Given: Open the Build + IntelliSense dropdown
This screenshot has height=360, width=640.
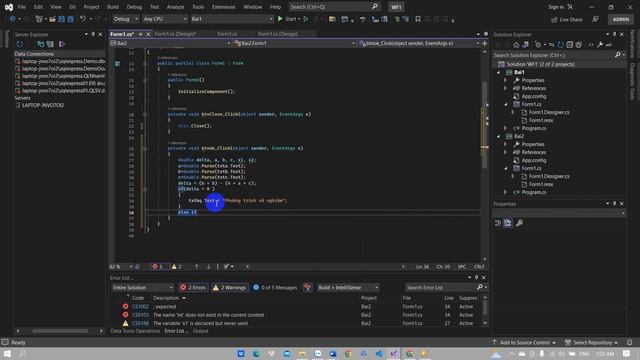Looking at the screenshot, I should [x=348, y=287].
